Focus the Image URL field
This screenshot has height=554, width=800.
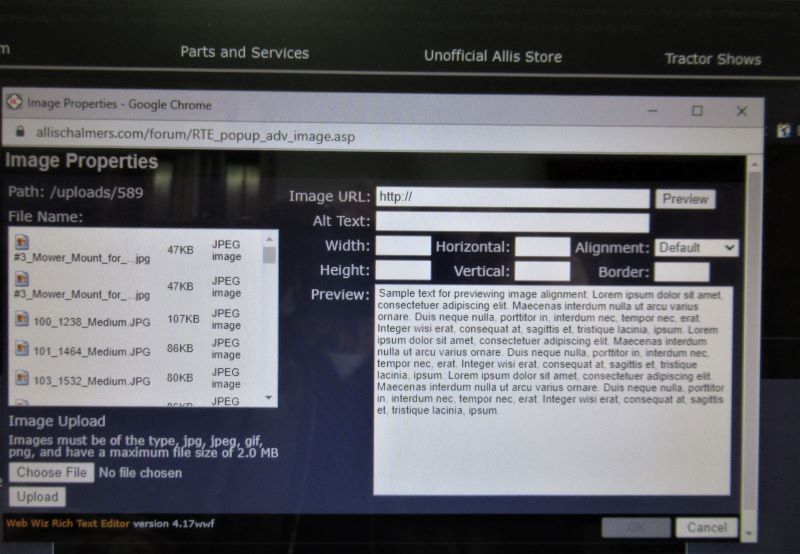(513, 197)
